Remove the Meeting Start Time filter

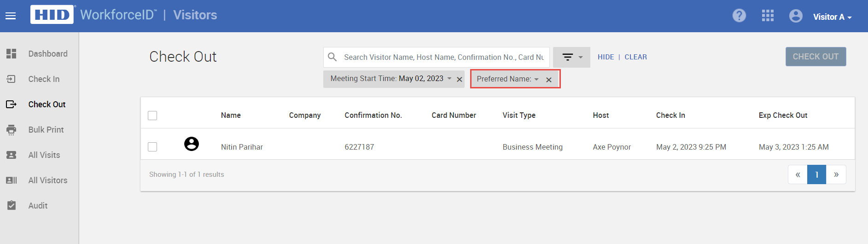click(x=460, y=79)
